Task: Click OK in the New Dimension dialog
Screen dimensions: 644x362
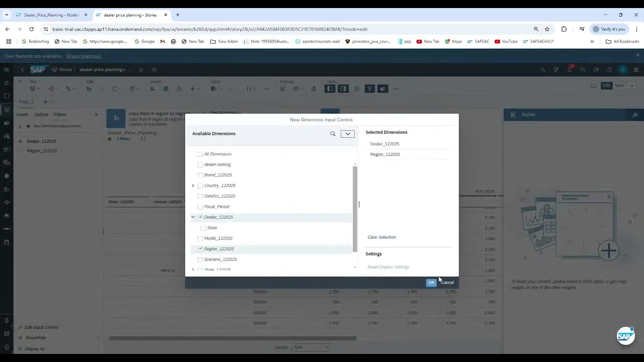Action: 431,283
